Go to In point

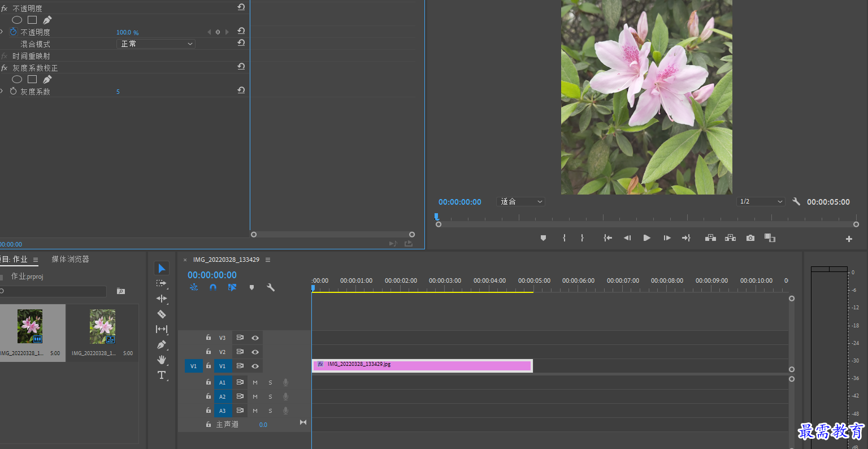pos(607,238)
